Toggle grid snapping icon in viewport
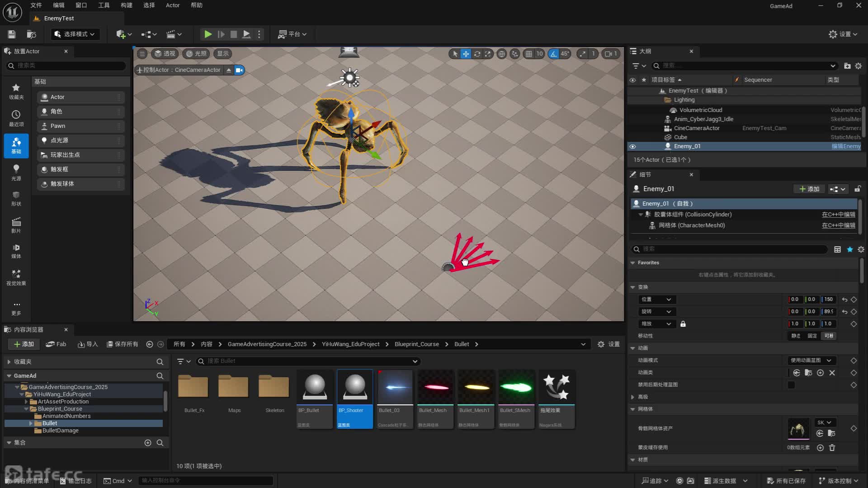This screenshot has width=868, height=488. click(x=528, y=54)
